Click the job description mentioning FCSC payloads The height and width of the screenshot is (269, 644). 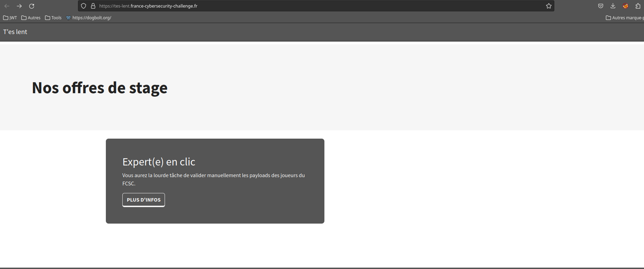coord(213,179)
